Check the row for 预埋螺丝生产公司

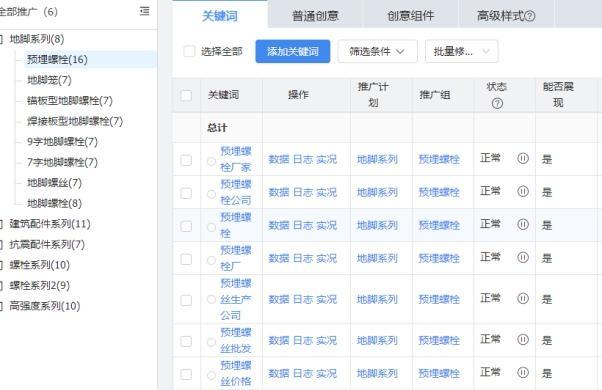click(x=186, y=300)
